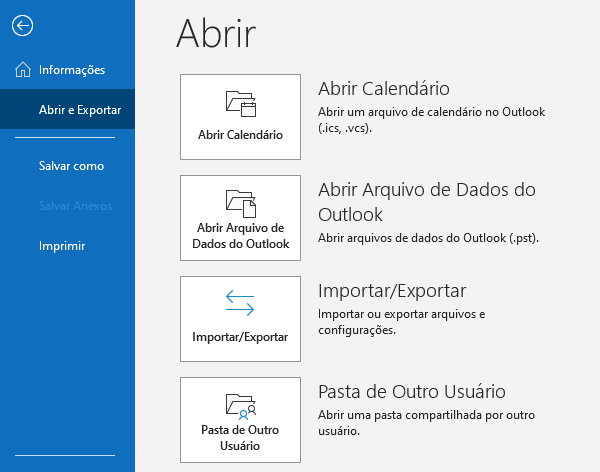Click description mentioning .pst data files
Image resolution: width=600 pixels, height=472 pixels.
(428, 238)
